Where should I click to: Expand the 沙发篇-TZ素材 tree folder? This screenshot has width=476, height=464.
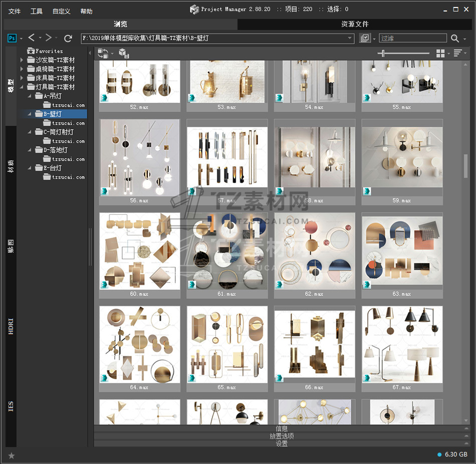tap(22, 60)
